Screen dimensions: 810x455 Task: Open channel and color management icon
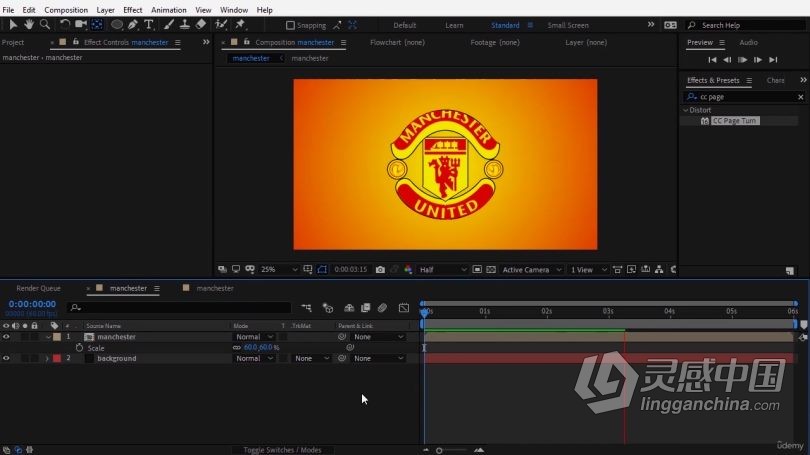408,270
